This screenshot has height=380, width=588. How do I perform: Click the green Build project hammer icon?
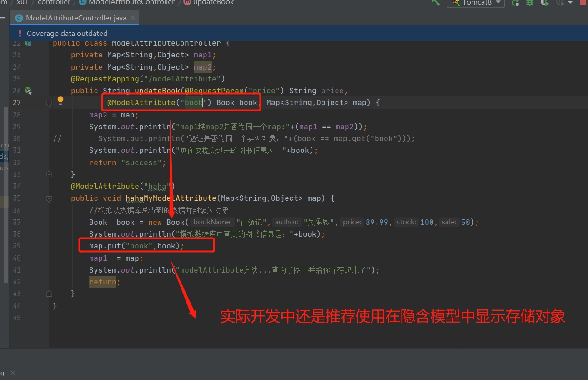tap(436, 2)
